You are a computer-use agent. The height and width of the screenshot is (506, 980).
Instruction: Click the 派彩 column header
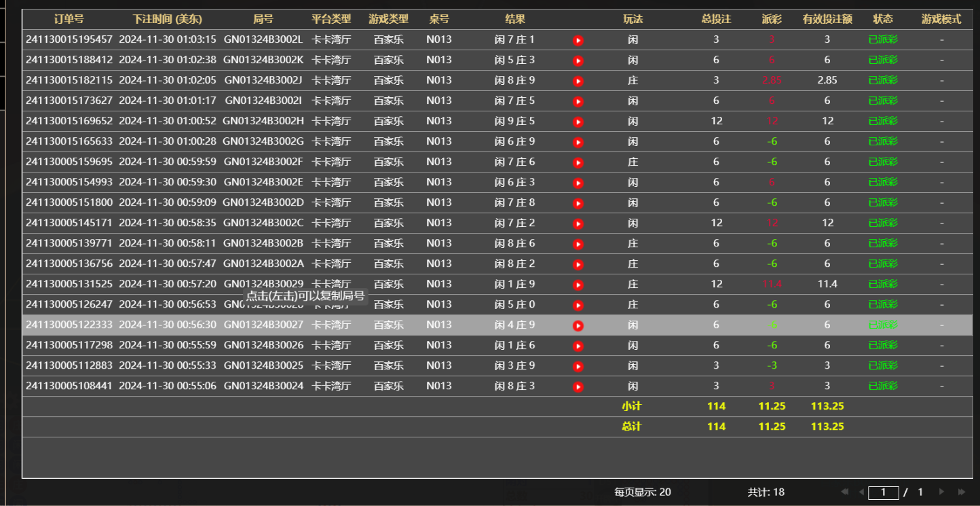[x=771, y=19]
